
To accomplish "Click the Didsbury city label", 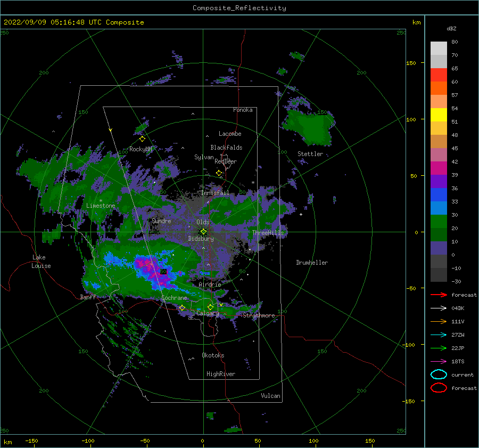I will (201, 239).
